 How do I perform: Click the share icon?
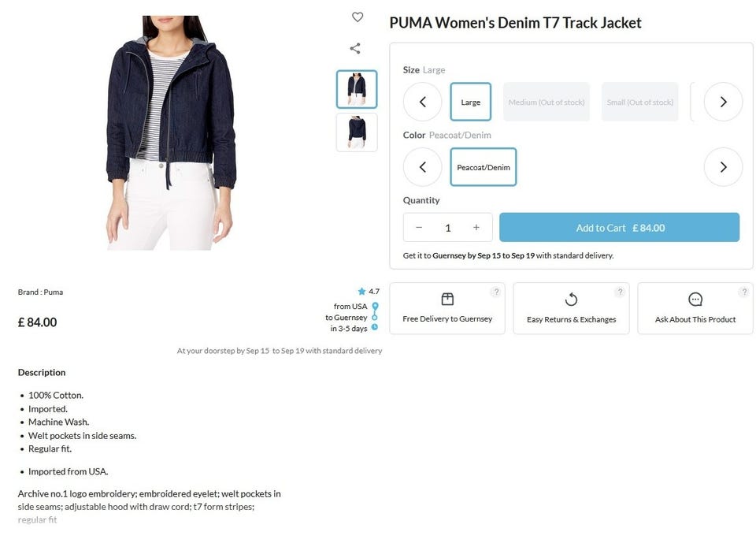coord(355,48)
